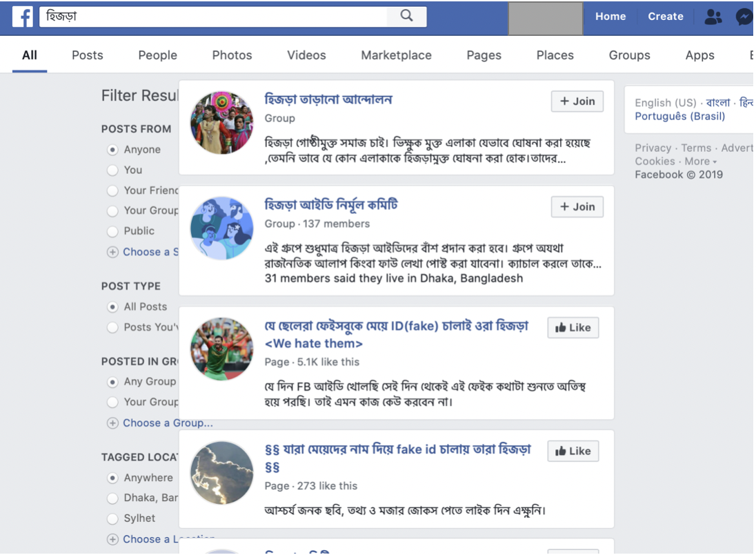Open the first group title link
This screenshot has height=555, width=756.
click(328, 100)
